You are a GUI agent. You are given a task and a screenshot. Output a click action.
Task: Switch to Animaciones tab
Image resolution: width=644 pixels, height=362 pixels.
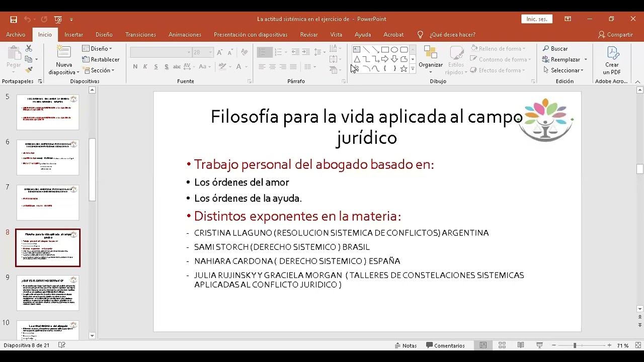point(185,35)
